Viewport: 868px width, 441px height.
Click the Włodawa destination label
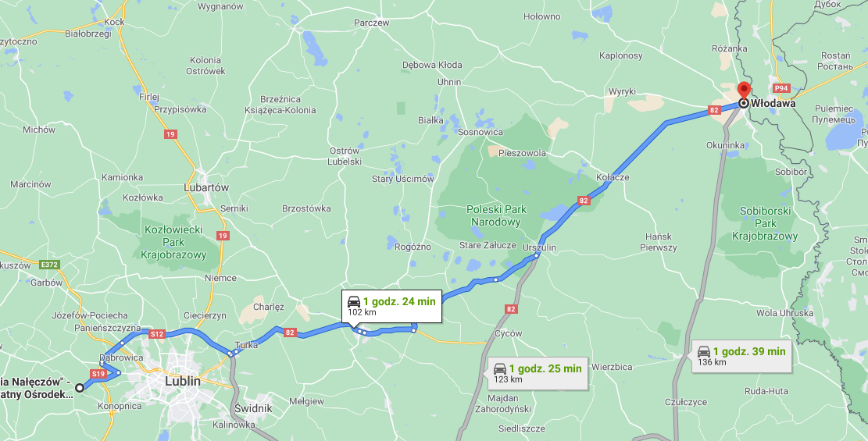click(773, 104)
